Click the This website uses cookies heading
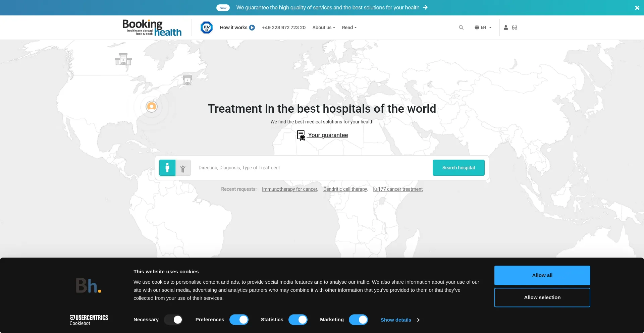The width and height of the screenshot is (644, 333). (x=166, y=272)
